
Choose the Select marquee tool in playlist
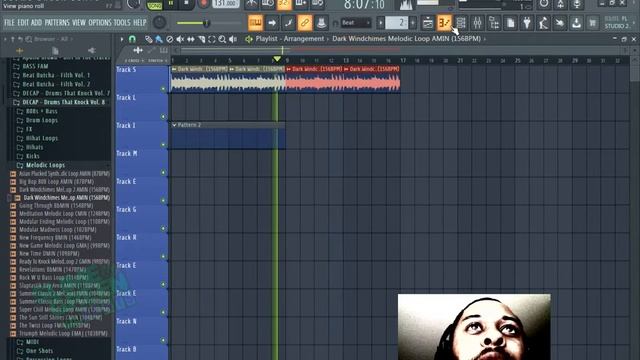[x=211, y=39]
